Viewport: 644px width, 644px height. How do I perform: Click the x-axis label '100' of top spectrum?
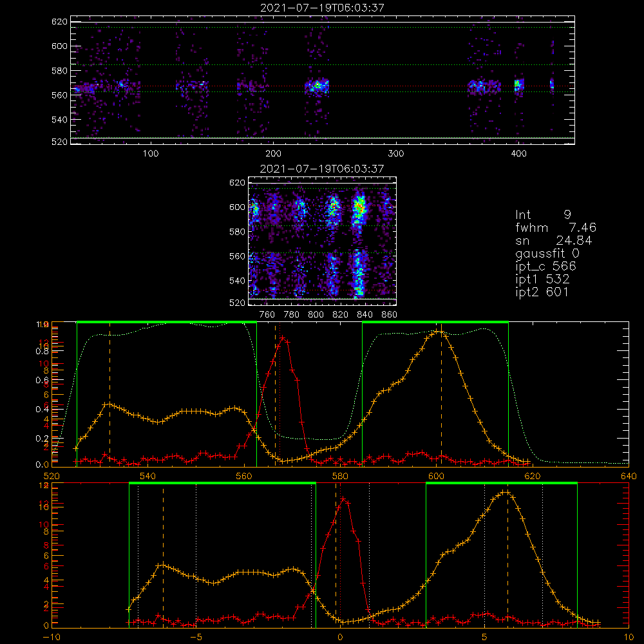tap(151, 154)
